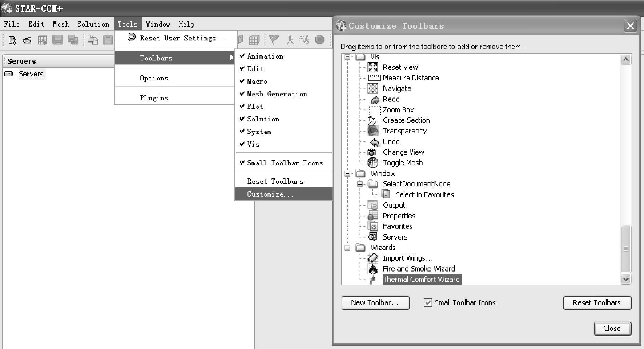
Task: Choose Reset Toolbars in the submenu
Action: pos(283,181)
